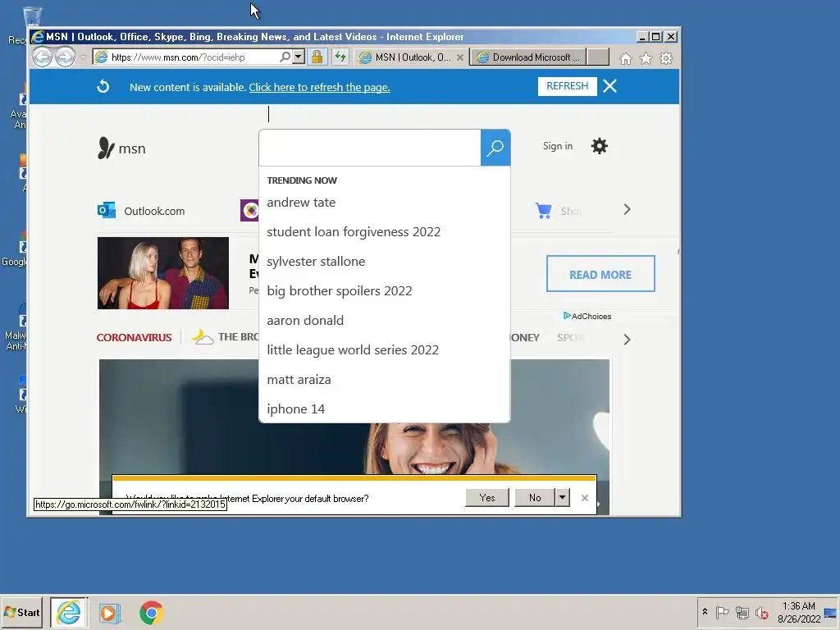
Task: Launch Google Chrome from taskbar
Action: click(152, 613)
